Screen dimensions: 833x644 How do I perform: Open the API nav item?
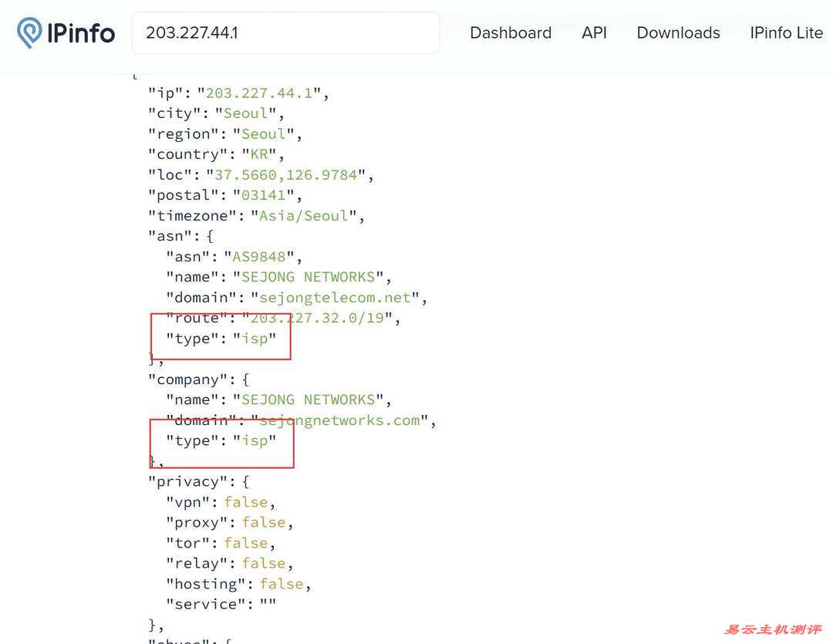(x=594, y=33)
